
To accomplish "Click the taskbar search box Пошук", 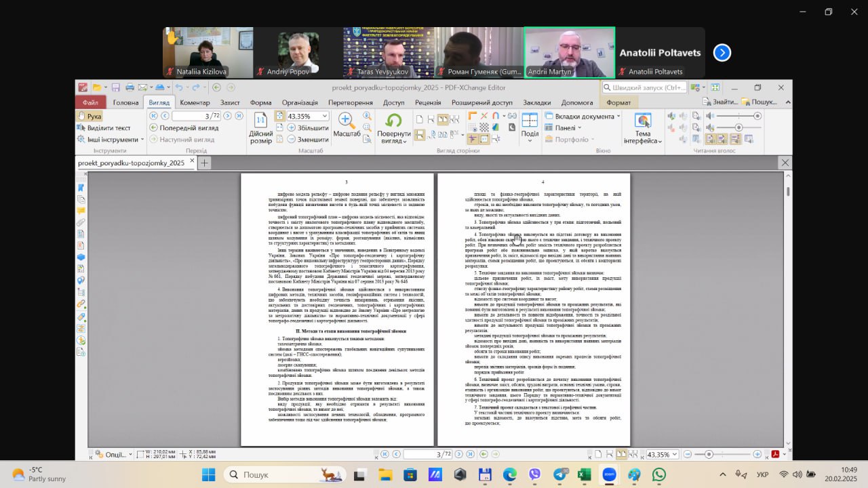I will pos(285,474).
